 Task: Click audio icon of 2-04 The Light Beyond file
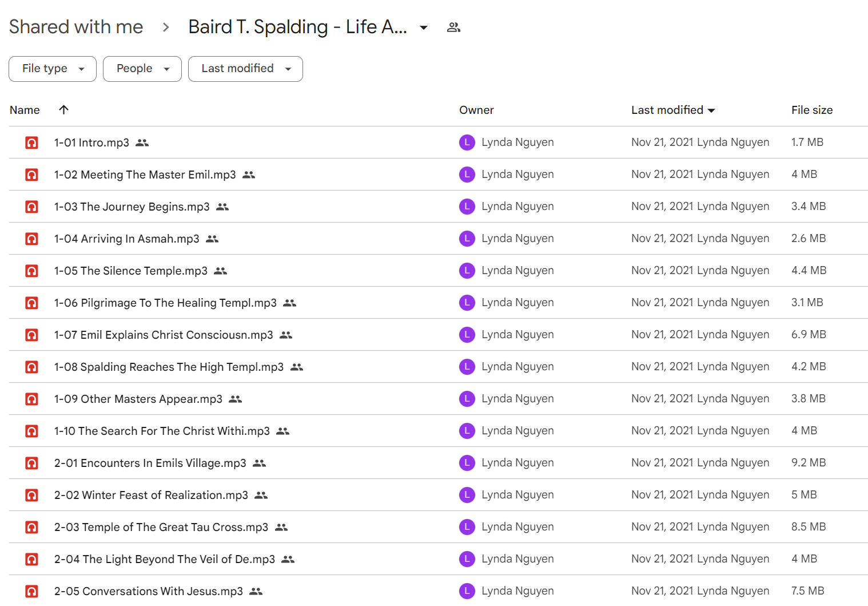point(32,559)
